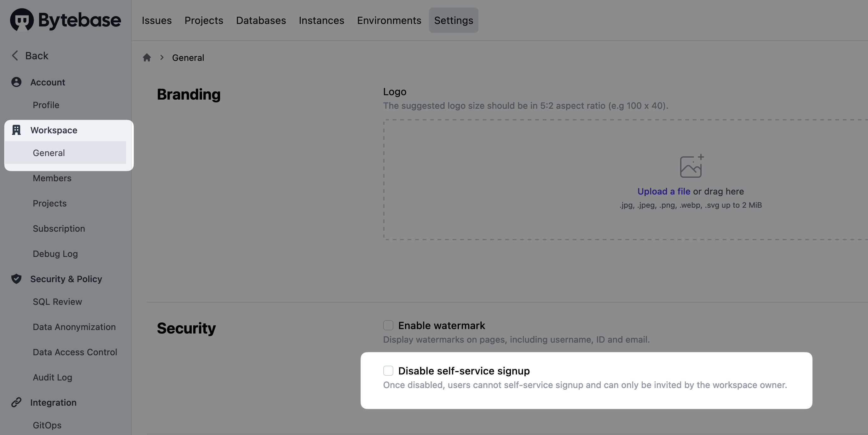Click the Upload a file link
The image size is (868, 435).
663,191
